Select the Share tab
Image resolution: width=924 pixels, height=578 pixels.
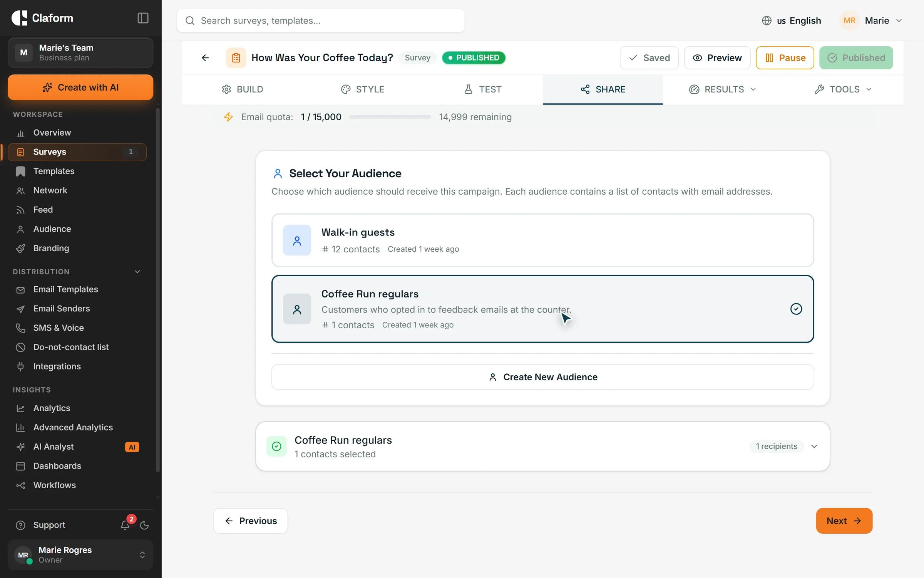coord(603,89)
